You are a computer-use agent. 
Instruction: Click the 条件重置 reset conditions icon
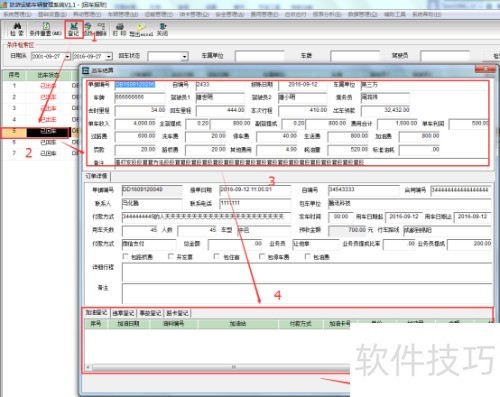pos(46,29)
